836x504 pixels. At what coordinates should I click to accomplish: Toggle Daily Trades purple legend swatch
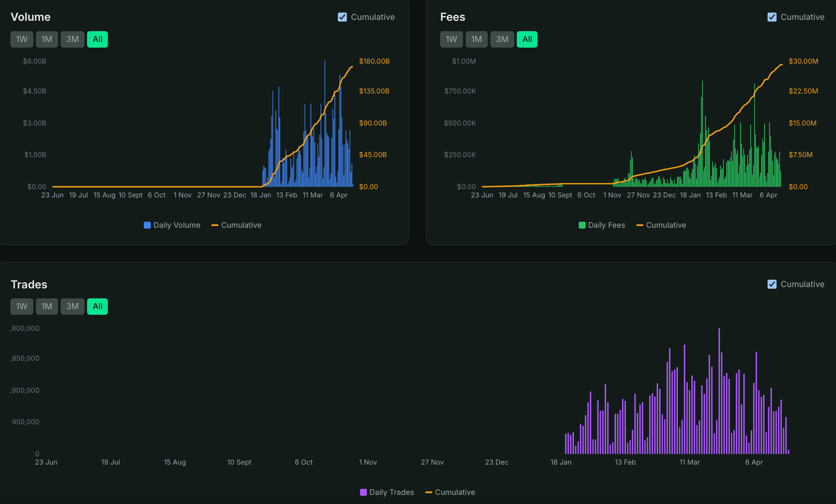click(363, 492)
